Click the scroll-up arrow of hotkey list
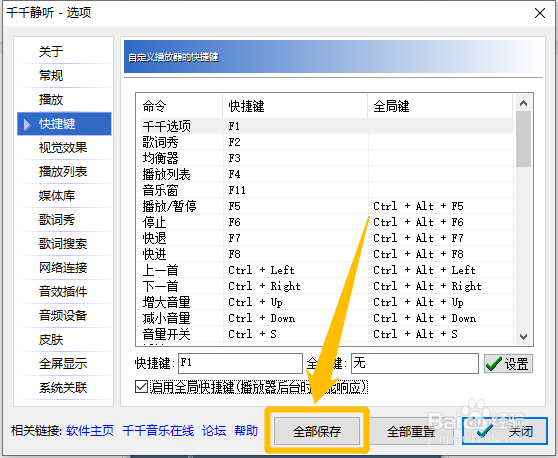Image resolution: width=558 pixels, height=458 pixels. (523, 103)
